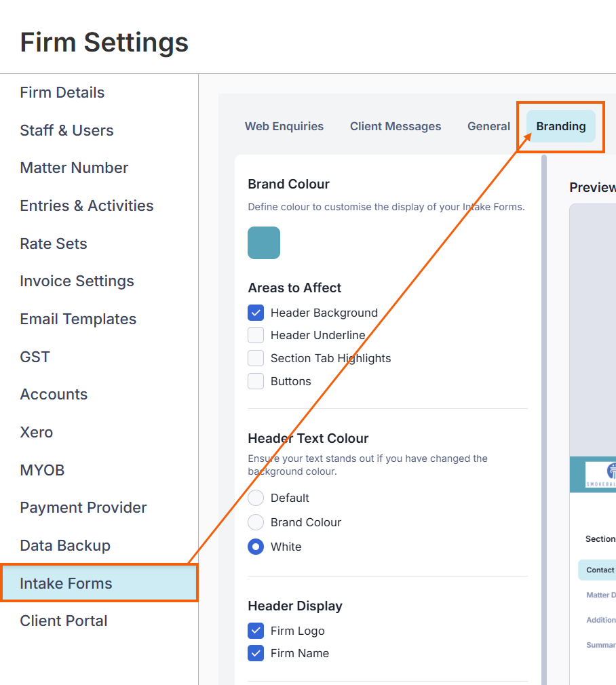Tick the Section Tab Highlights checkbox
This screenshot has height=685, width=616.
click(256, 358)
